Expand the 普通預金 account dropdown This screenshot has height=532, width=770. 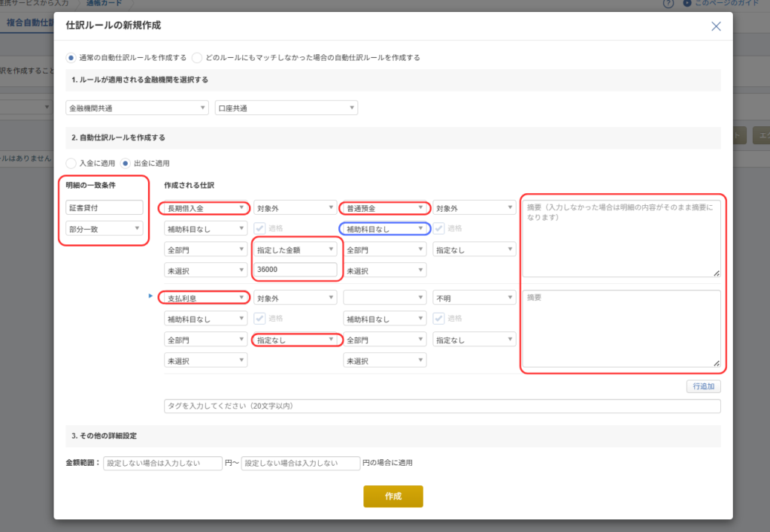click(384, 207)
